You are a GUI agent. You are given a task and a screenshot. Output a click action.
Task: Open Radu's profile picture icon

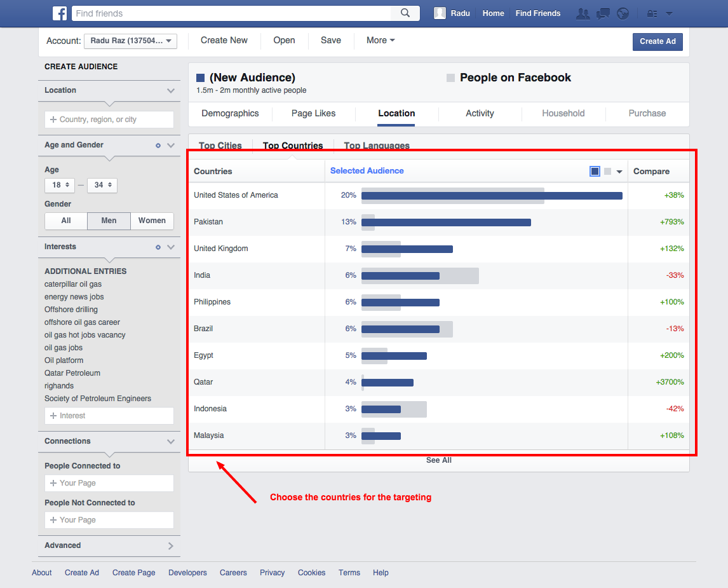439,13
